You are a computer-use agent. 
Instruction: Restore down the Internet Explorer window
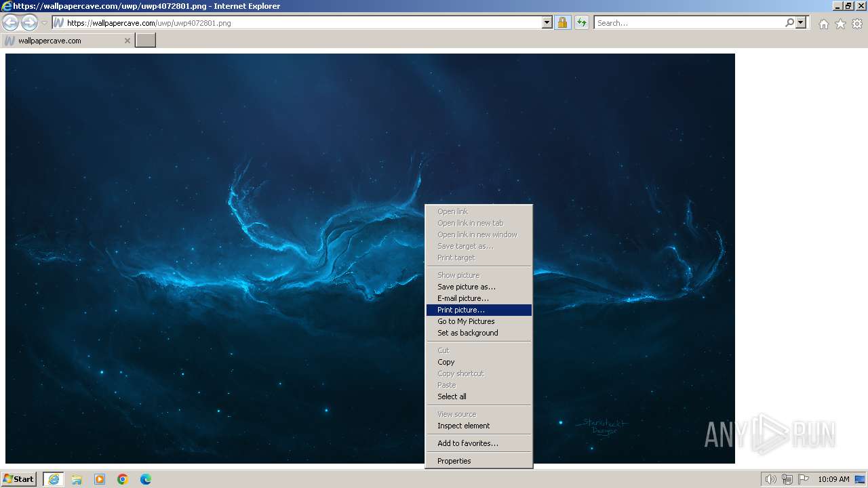(849, 6)
